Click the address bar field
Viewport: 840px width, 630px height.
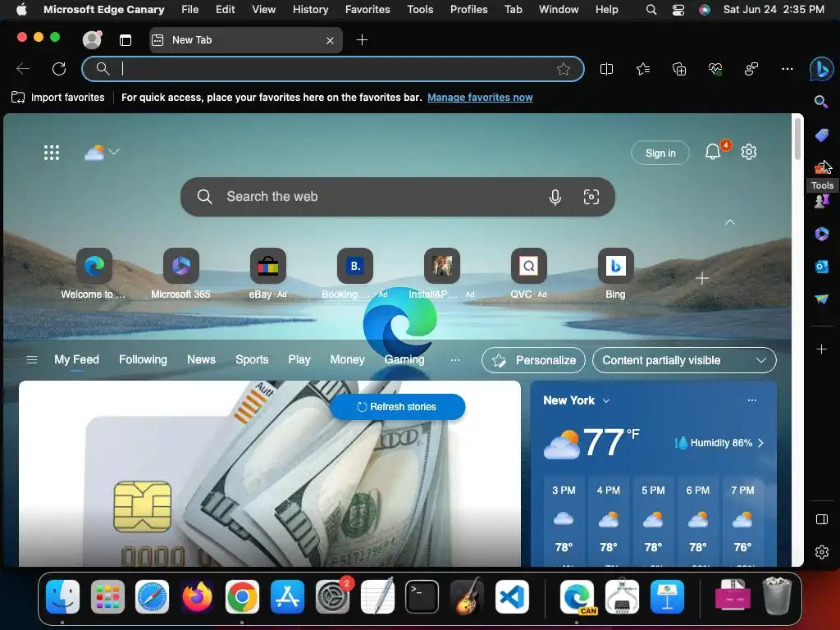tap(332, 69)
